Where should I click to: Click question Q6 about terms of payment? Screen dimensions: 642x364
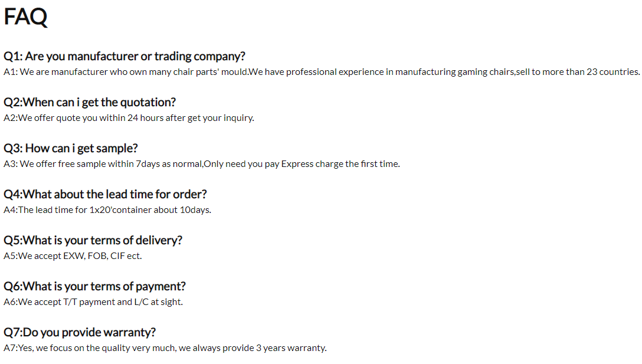(x=94, y=287)
